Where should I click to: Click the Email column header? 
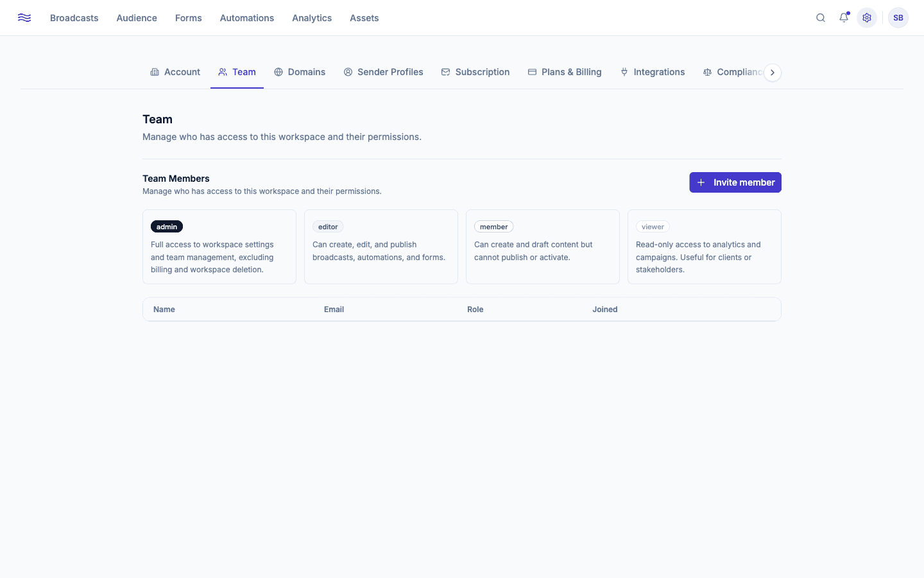tap(334, 310)
